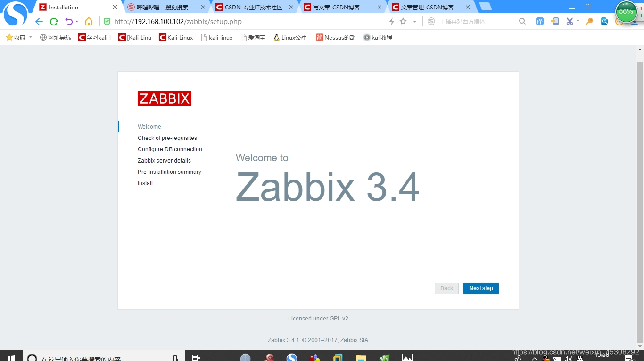Open the Zabbix SIA link
The image size is (644, 361).
[x=355, y=340]
